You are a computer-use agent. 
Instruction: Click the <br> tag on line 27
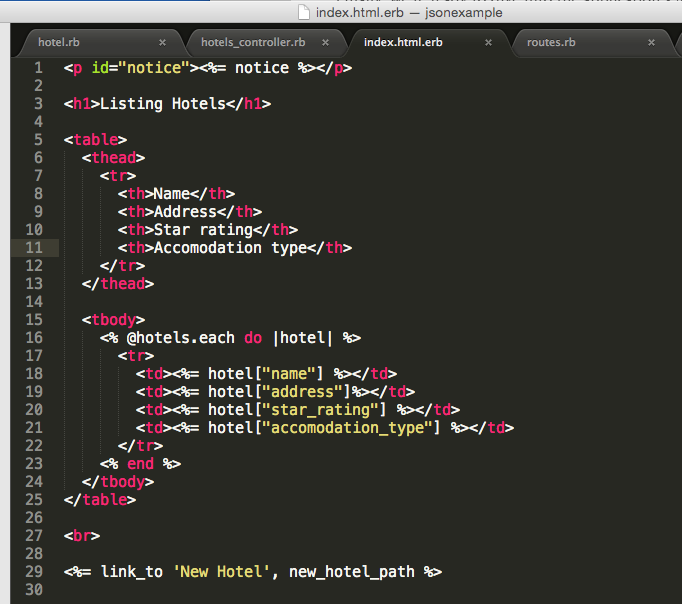82,536
